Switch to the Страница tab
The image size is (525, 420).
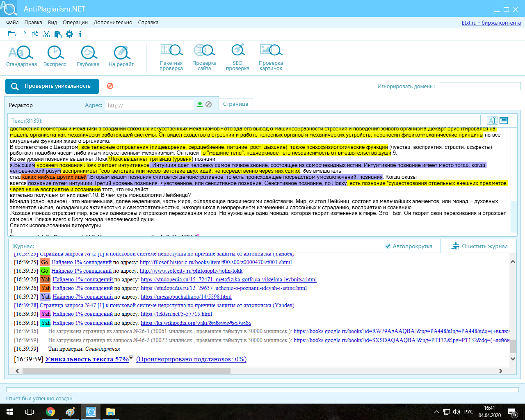coord(235,104)
